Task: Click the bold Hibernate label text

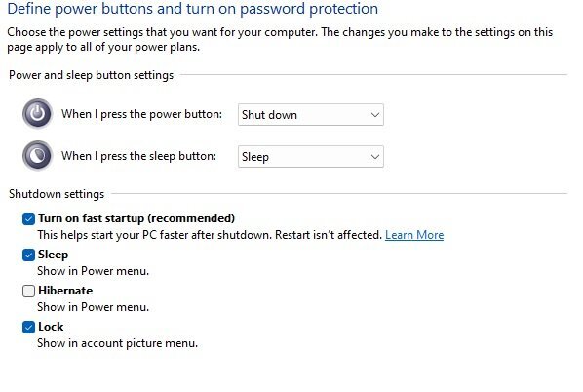Action: (x=65, y=291)
